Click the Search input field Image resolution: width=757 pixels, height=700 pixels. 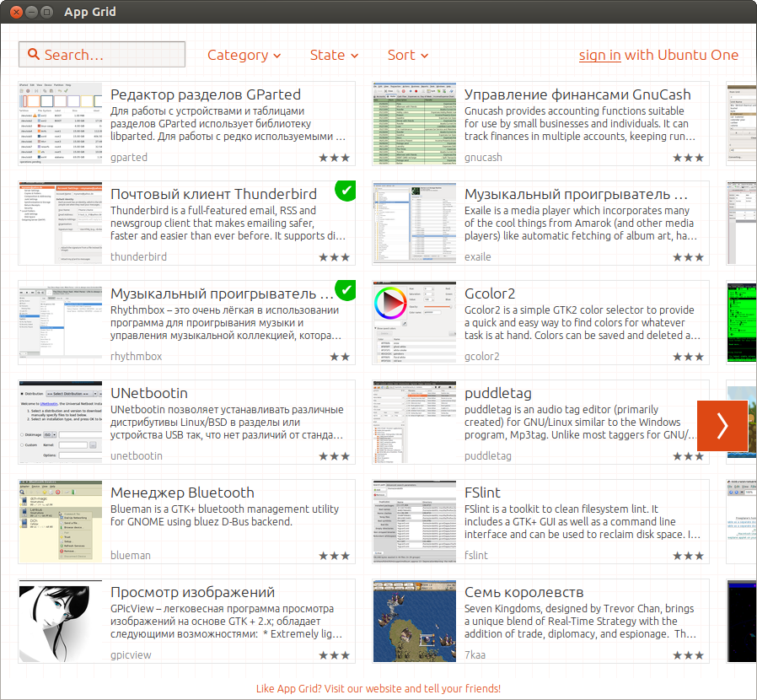tap(102, 55)
